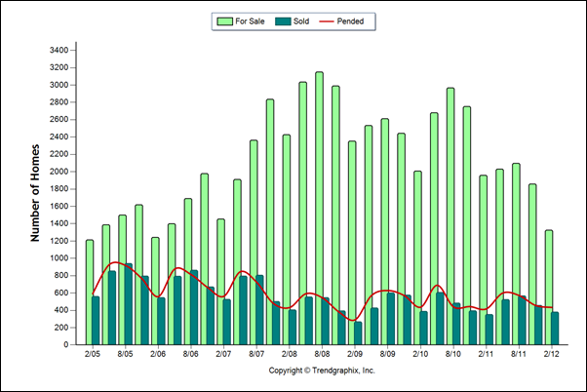
Task: Click the teal Sold bar above 8/05
Action: click(129, 304)
